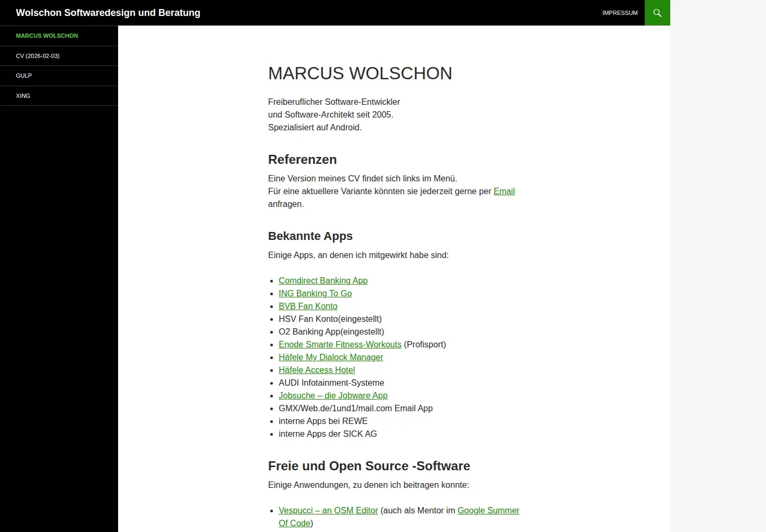
Task: Open Enode Smarte Fitness-Workouts link
Action: pyautogui.click(x=340, y=344)
